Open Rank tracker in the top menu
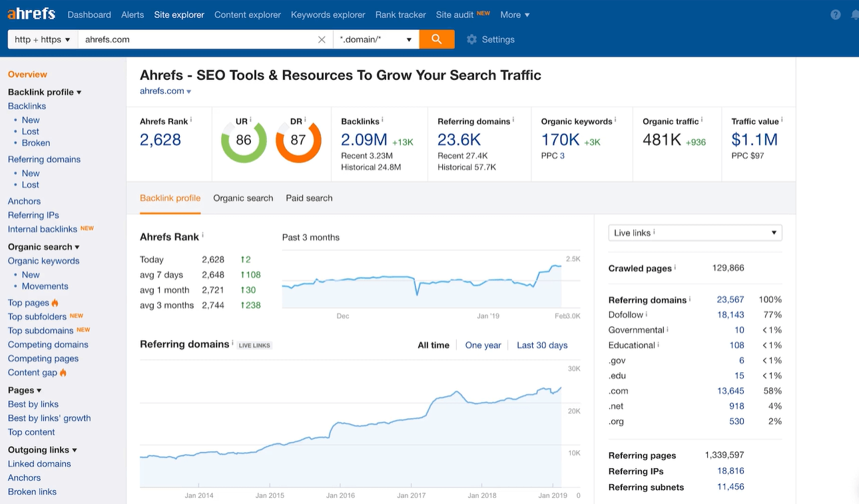Image resolution: width=859 pixels, height=504 pixels. 401,15
